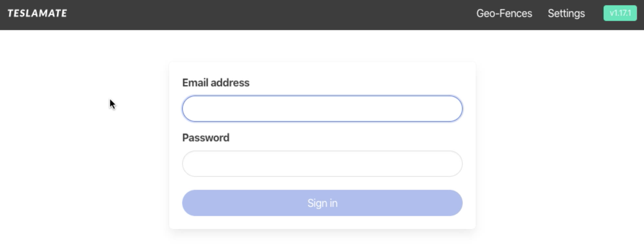
Task: Focus the Password input field
Action: pyautogui.click(x=322, y=164)
